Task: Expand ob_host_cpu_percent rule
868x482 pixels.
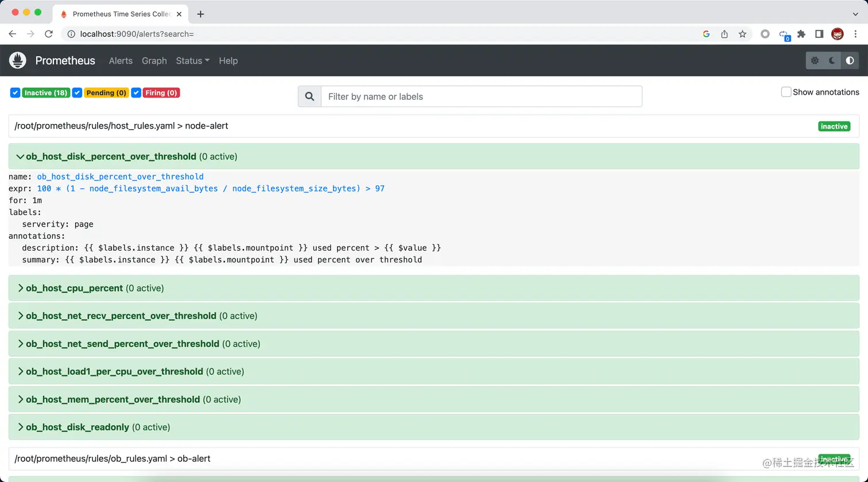Action: coord(433,288)
